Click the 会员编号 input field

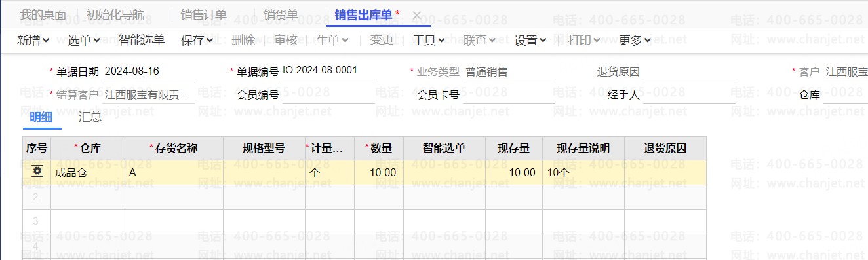(x=328, y=95)
